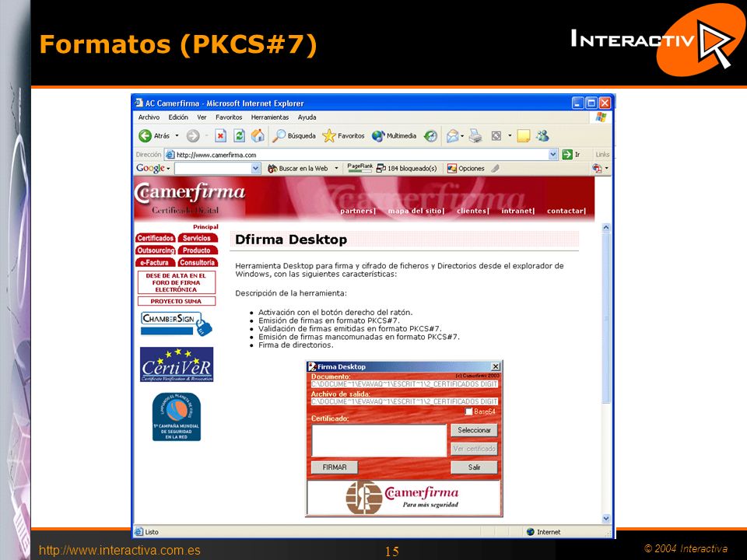
Task: Click the grey forward arrow icon
Action: coord(193,136)
